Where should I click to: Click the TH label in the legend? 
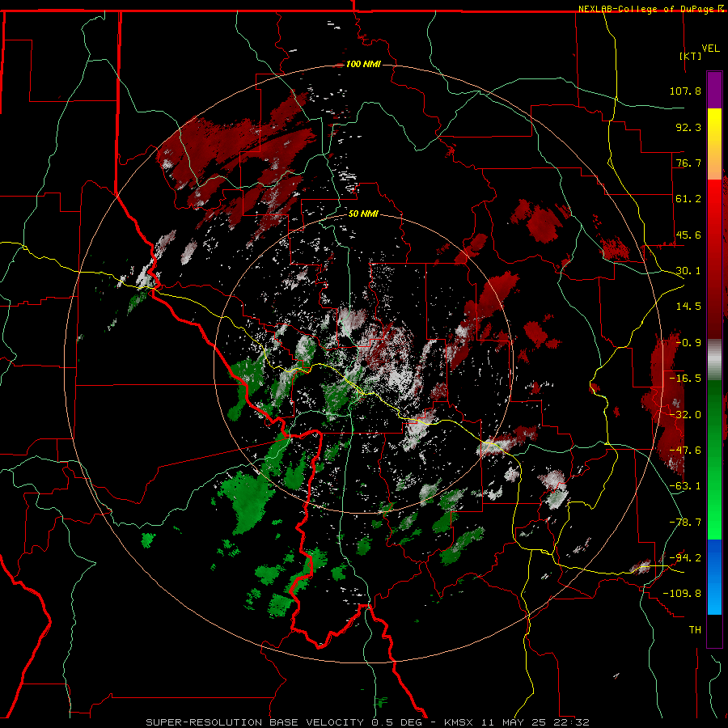pos(695,630)
